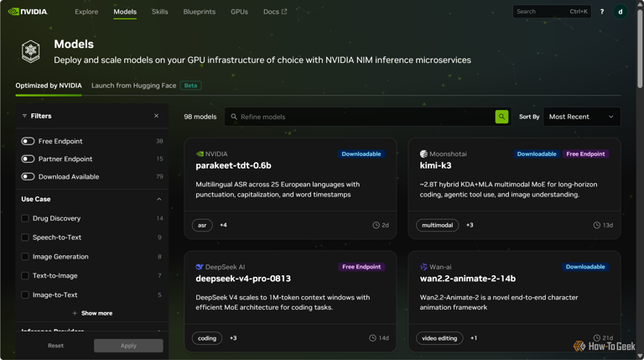
Task: Click the video editing tag chip
Action: [x=439, y=338]
